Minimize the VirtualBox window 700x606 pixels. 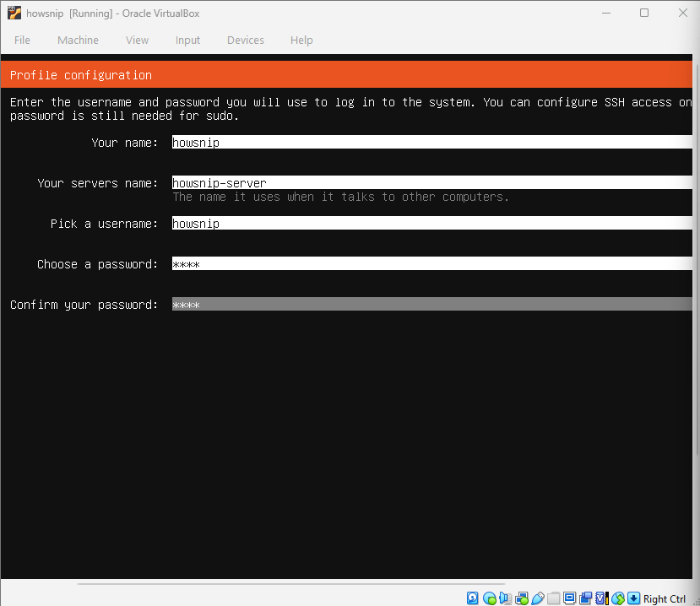pyautogui.click(x=606, y=13)
